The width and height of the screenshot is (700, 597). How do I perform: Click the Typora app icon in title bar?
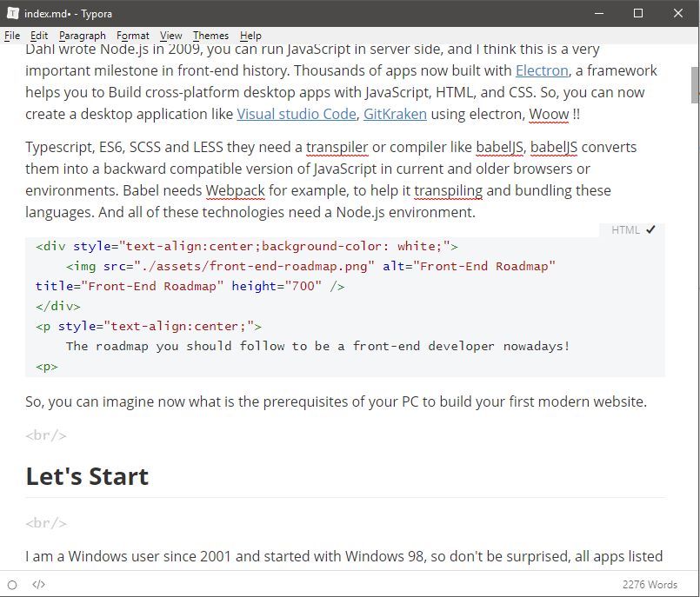coord(13,13)
